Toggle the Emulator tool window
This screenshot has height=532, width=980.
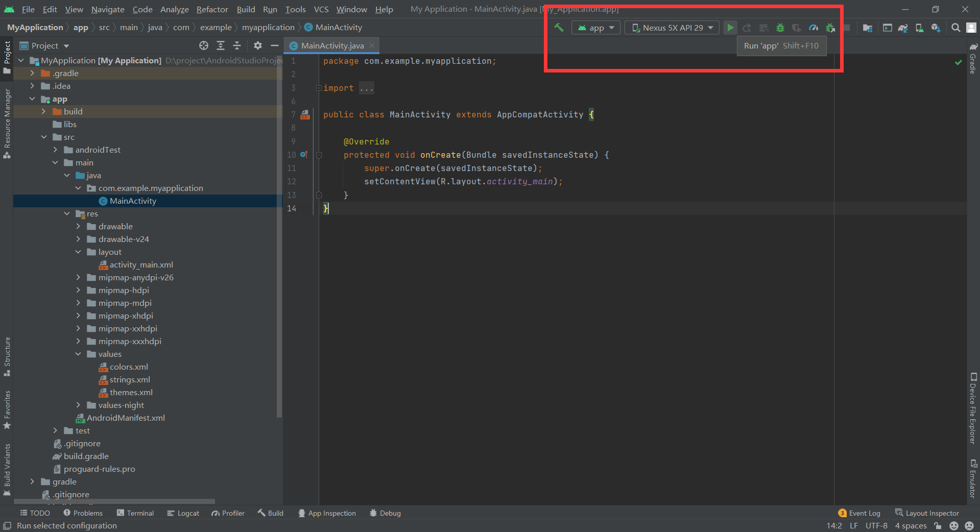(973, 478)
